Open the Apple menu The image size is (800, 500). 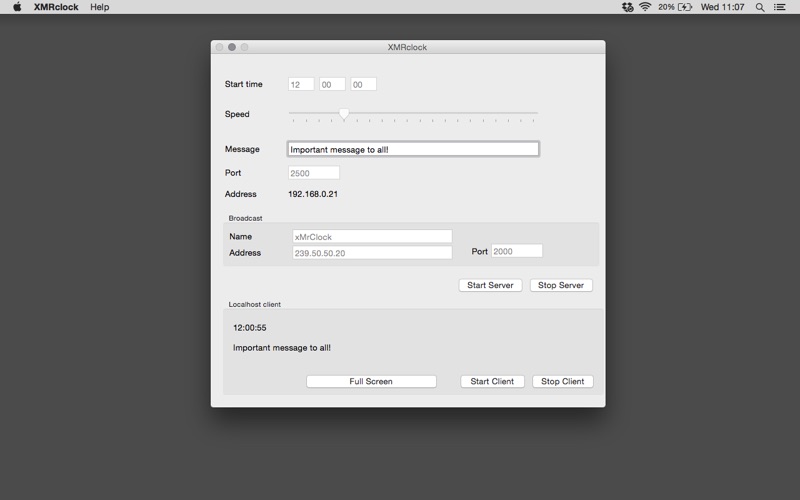[17, 7]
